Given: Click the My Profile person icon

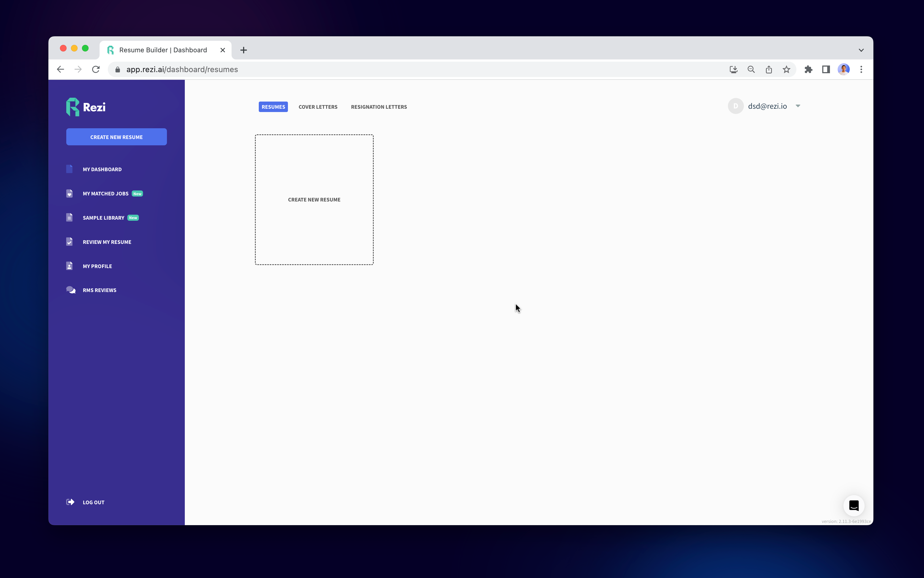Looking at the screenshot, I should 70,266.
